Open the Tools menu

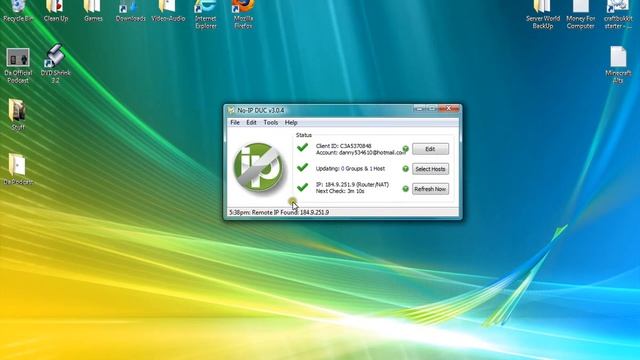pos(271,122)
